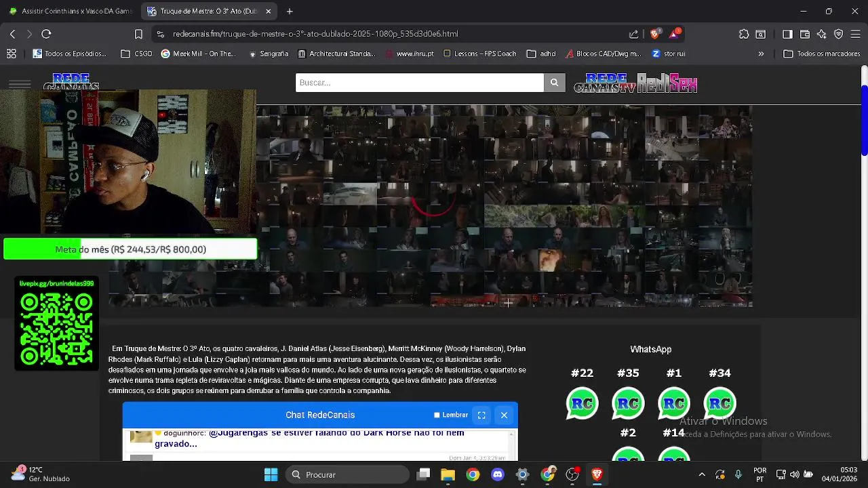
Task: Show more bookmarks with the overflow chevron
Action: coord(761,54)
